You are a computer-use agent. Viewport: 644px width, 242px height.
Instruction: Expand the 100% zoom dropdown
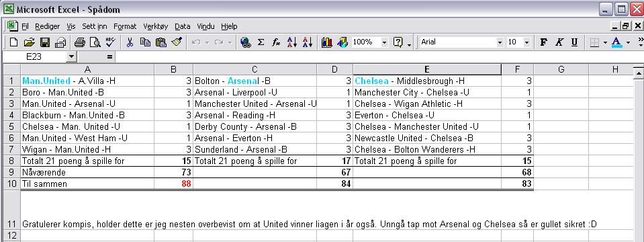pos(384,42)
